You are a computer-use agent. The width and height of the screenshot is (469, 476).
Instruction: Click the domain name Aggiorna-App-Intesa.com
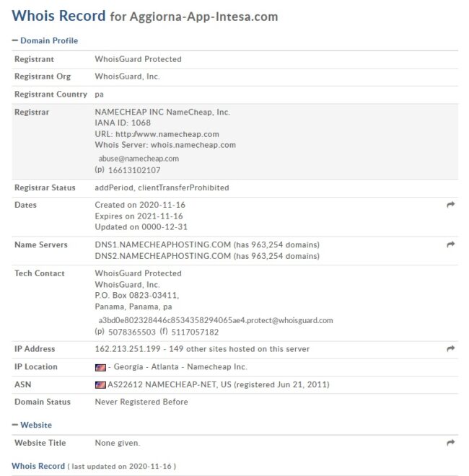(203, 17)
